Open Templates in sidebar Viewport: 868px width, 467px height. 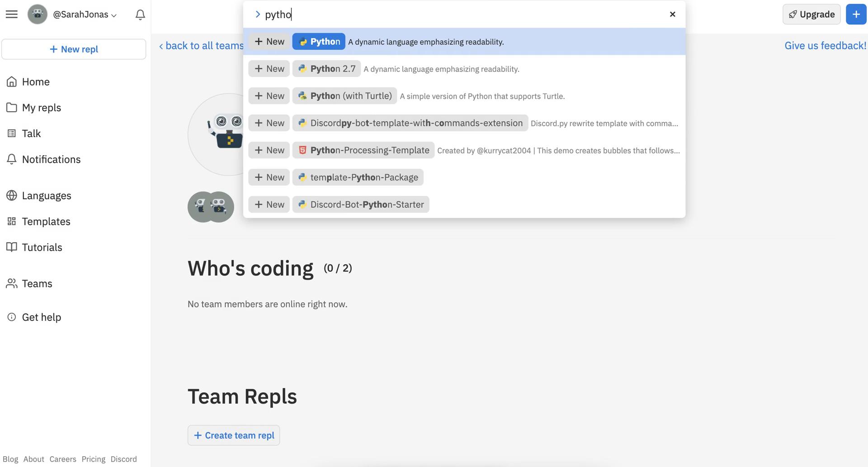(38, 221)
